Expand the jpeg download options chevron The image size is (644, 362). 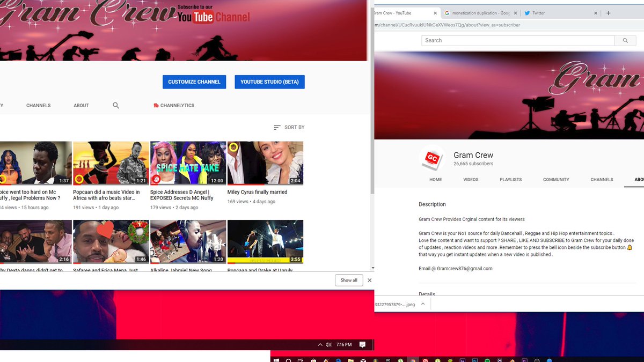click(422, 304)
